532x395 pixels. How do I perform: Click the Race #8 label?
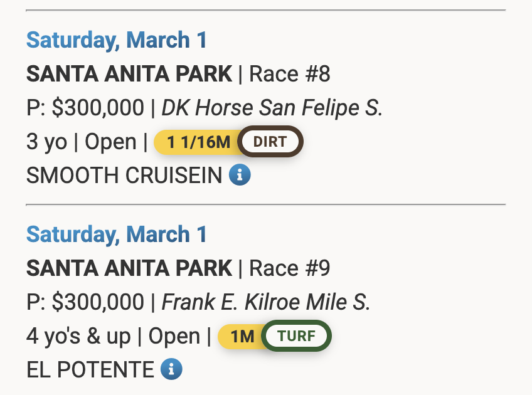tap(289, 74)
